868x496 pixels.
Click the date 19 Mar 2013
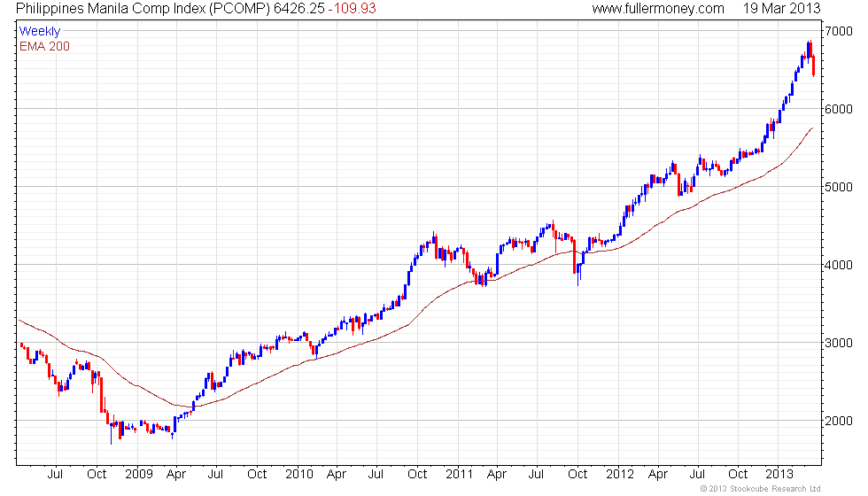781,8
